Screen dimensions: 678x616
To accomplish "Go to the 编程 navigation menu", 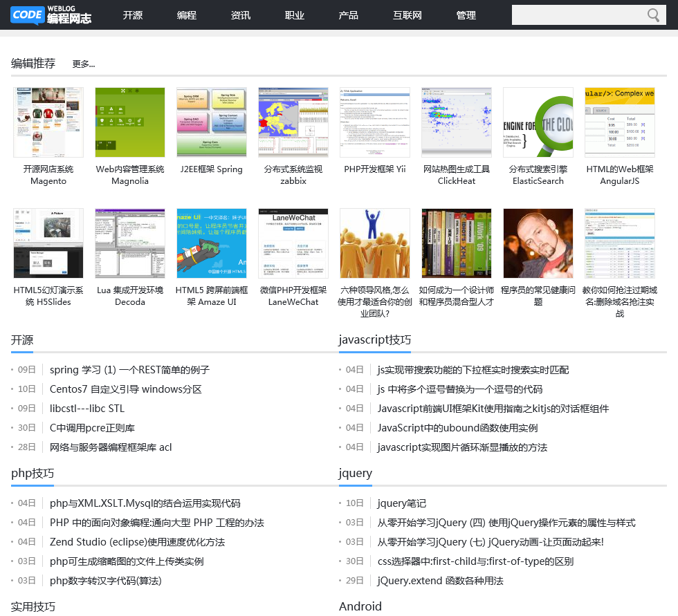I will tap(187, 15).
